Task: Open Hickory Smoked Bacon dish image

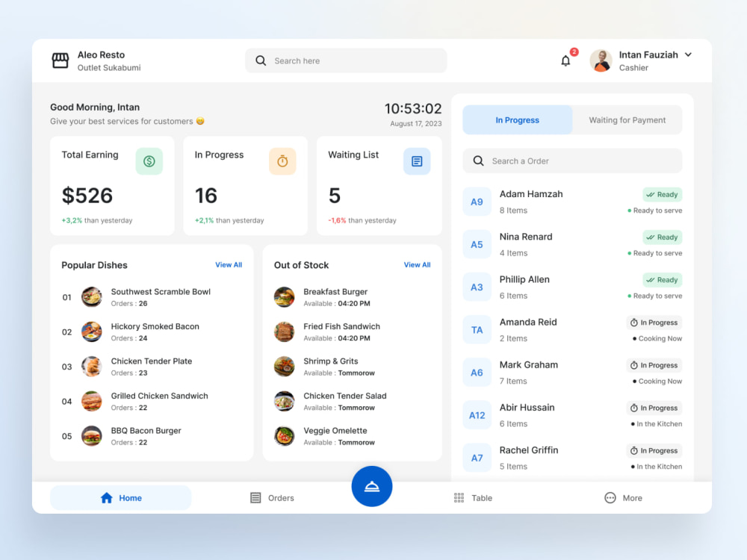Action: pyautogui.click(x=91, y=332)
